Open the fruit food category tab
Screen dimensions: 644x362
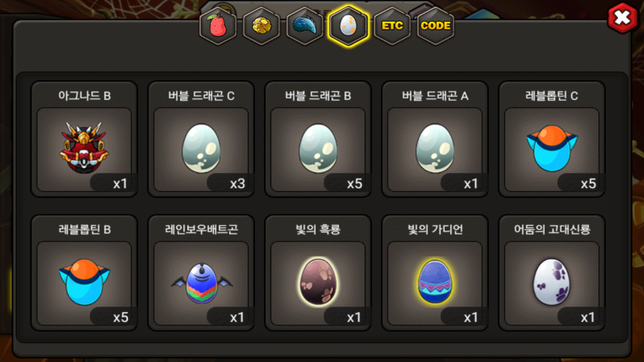pos(218,26)
